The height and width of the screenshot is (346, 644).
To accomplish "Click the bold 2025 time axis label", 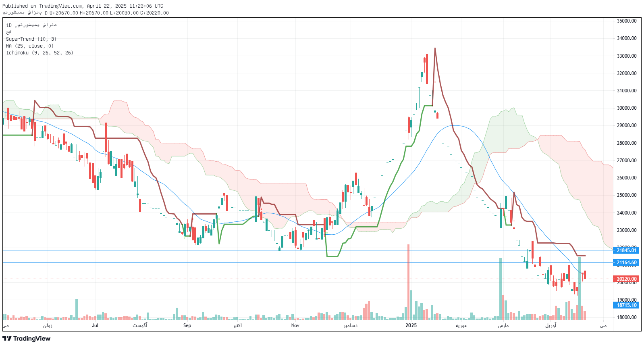I will 411,325.
